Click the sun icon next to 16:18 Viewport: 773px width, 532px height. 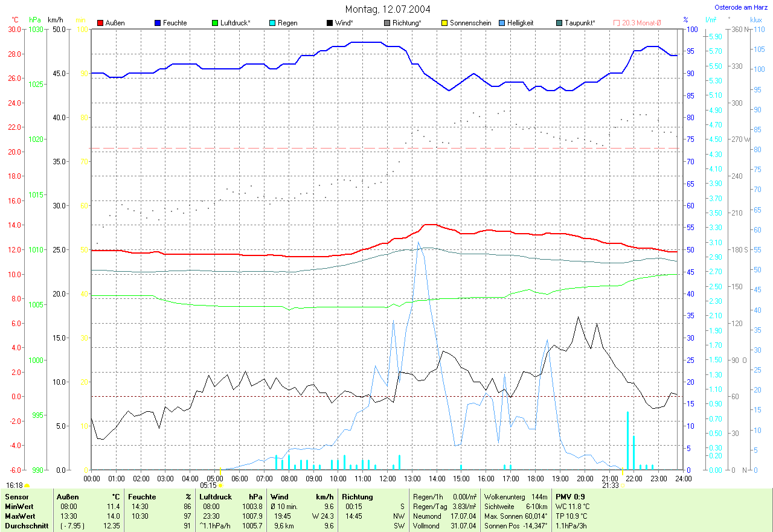pos(27,485)
